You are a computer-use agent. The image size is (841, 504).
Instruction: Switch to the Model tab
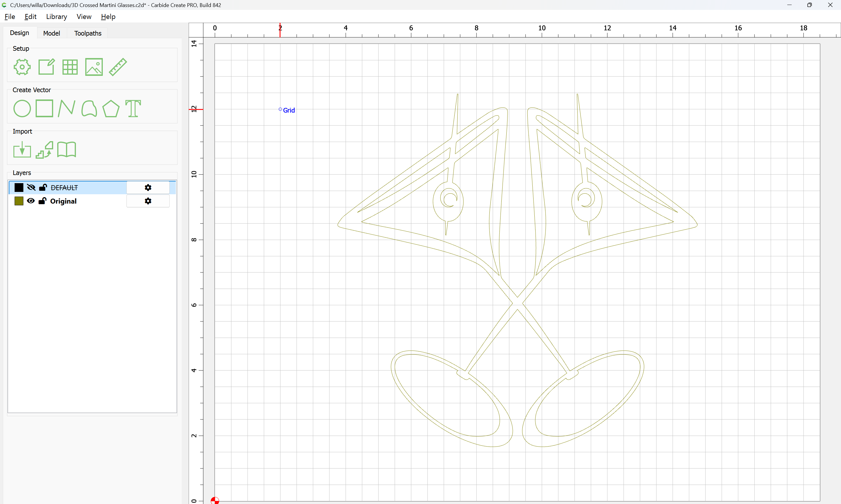pyautogui.click(x=51, y=33)
